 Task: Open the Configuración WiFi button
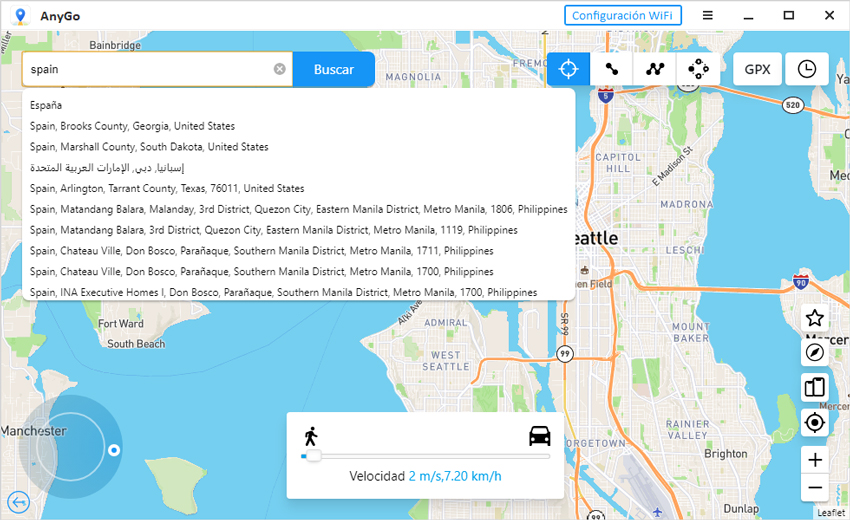(x=623, y=15)
